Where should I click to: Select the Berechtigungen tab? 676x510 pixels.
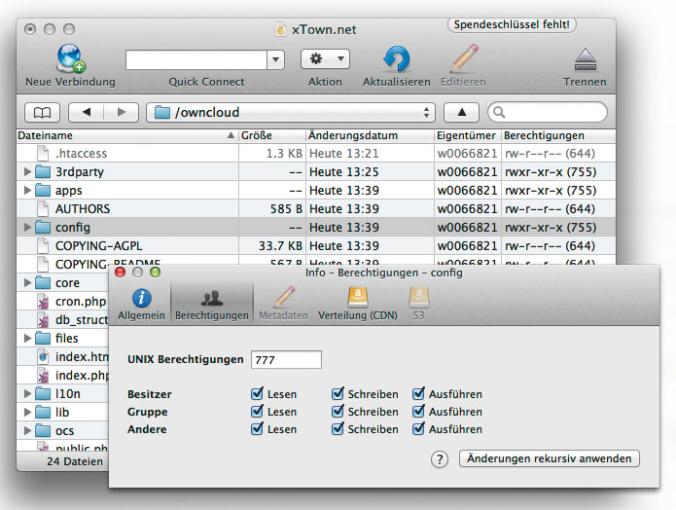coord(212,304)
